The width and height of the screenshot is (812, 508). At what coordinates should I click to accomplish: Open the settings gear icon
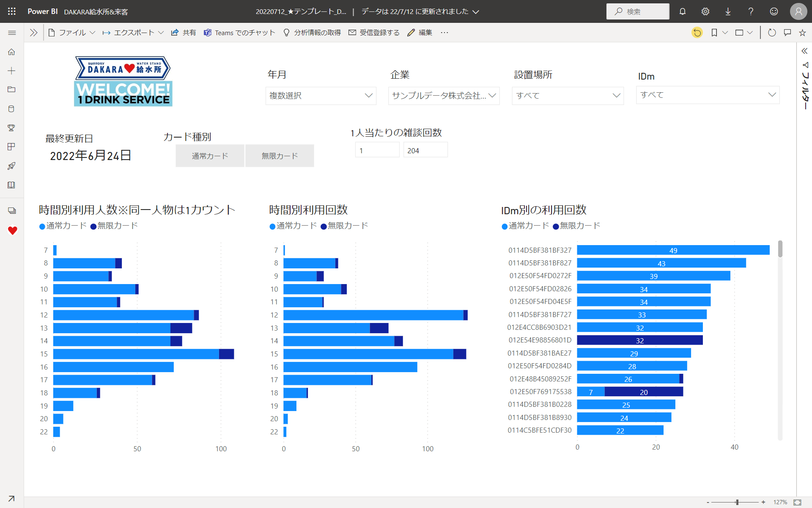[705, 11]
